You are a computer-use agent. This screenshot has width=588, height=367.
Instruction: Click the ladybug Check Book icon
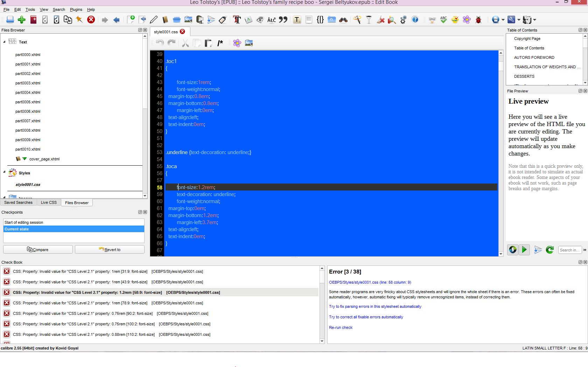tap(478, 20)
